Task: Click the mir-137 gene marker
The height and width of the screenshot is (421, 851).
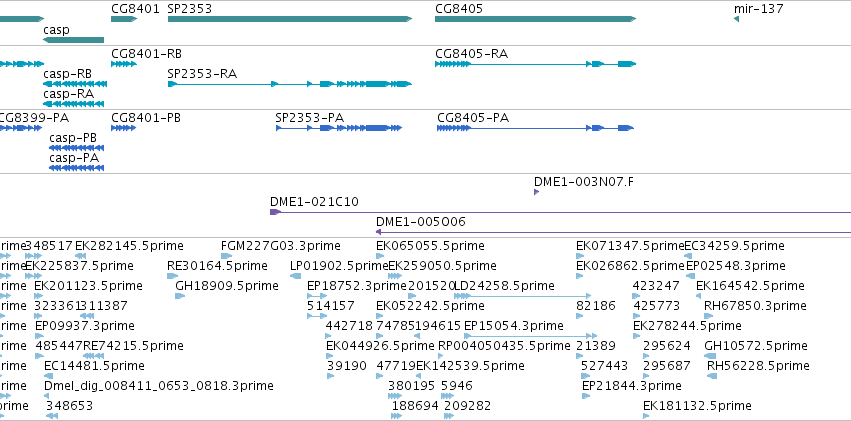Action: tap(736, 19)
